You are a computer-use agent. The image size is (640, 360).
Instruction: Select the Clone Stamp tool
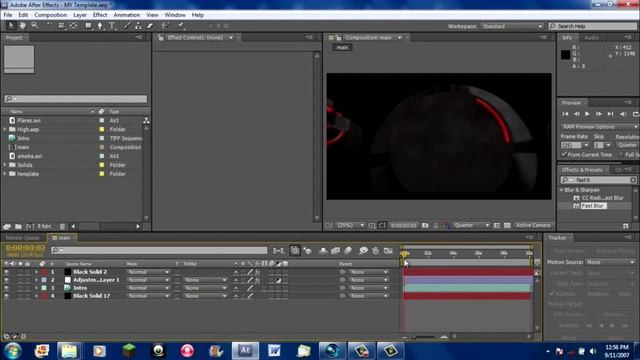[138, 26]
